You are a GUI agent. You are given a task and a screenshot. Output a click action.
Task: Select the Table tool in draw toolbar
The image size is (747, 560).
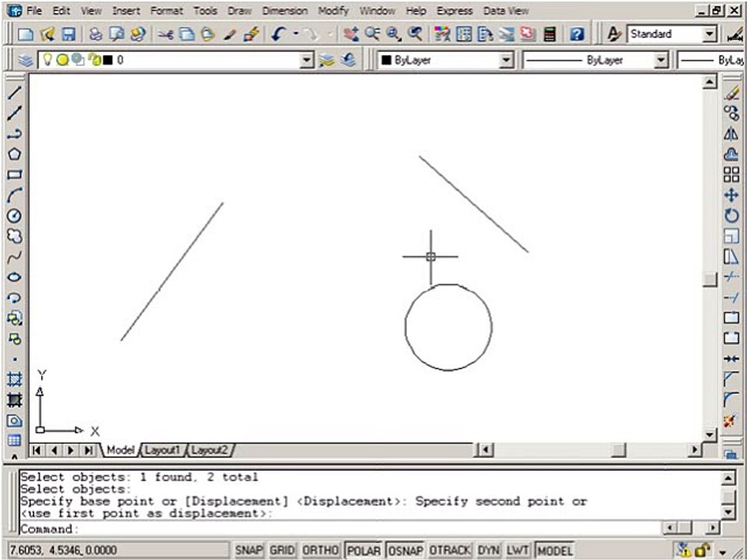coord(14,441)
